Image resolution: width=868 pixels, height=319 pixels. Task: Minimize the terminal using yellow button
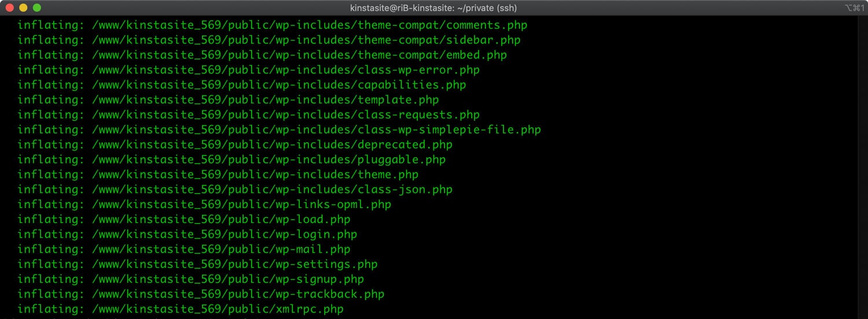pyautogui.click(x=23, y=8)
